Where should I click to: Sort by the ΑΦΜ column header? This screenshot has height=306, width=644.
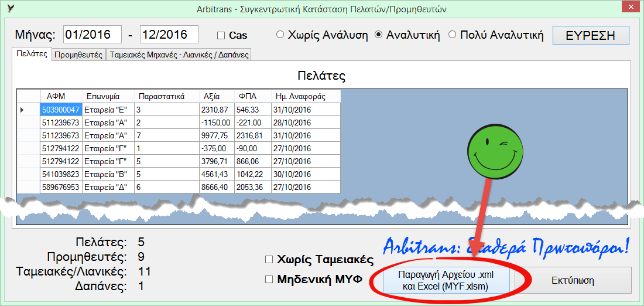coord(61,97)
